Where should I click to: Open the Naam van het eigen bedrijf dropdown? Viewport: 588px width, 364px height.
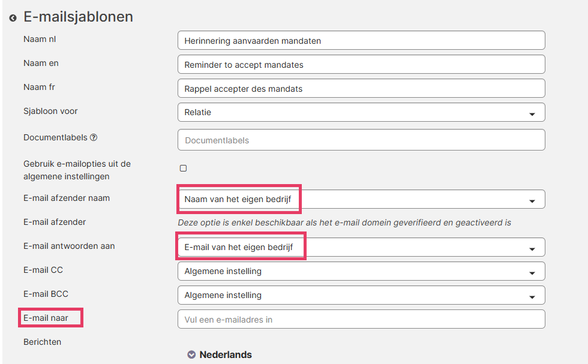tap(361, 199)
